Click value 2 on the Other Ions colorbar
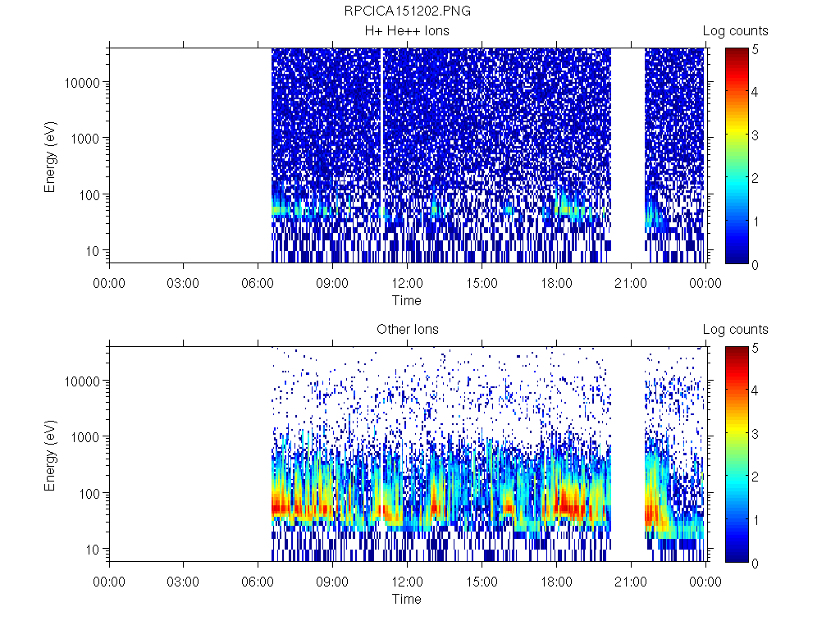This screenshot has height=630, width=840. click(x=755, y=477)
